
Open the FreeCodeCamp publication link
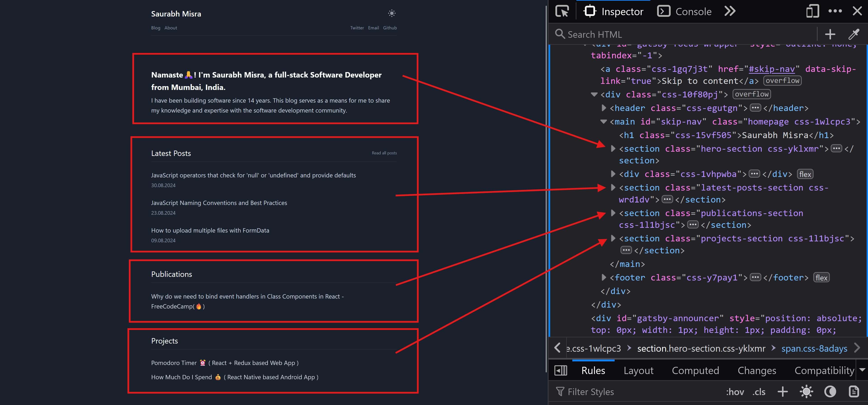[247, 301]
